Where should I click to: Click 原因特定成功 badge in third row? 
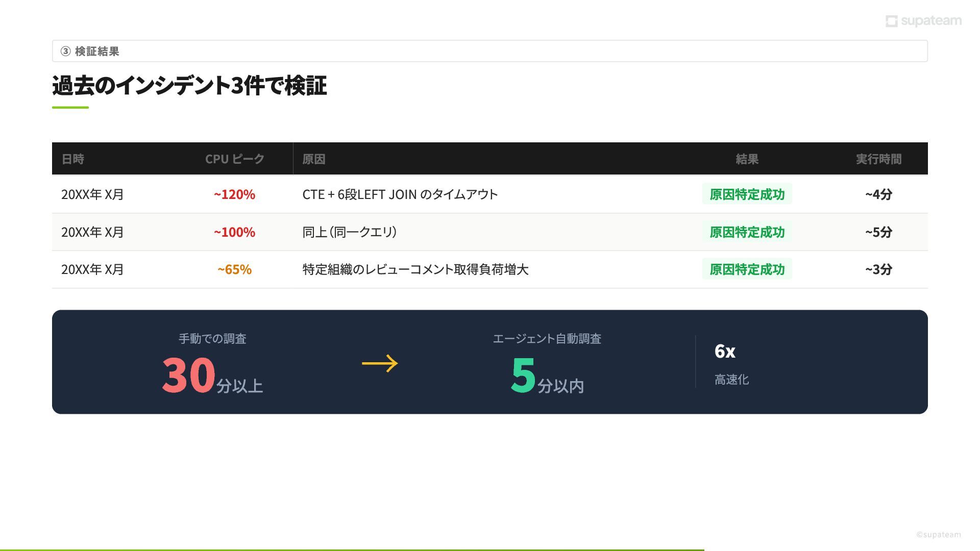pos(747,269)
